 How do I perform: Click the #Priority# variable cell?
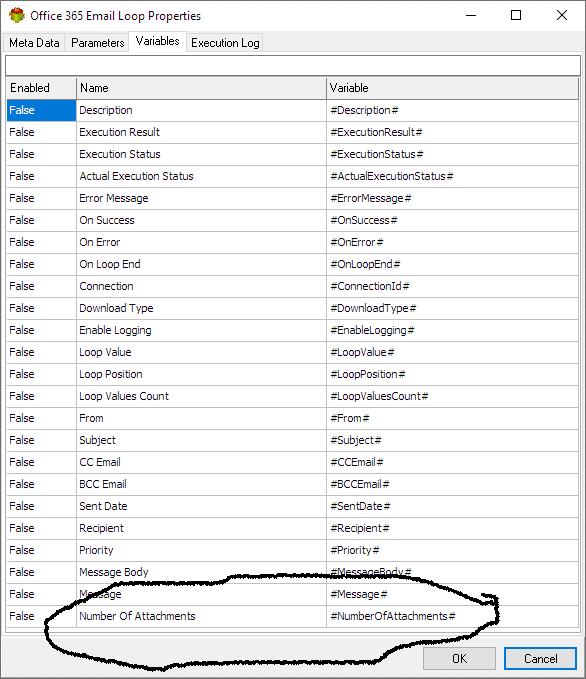(x=453, y=550)
